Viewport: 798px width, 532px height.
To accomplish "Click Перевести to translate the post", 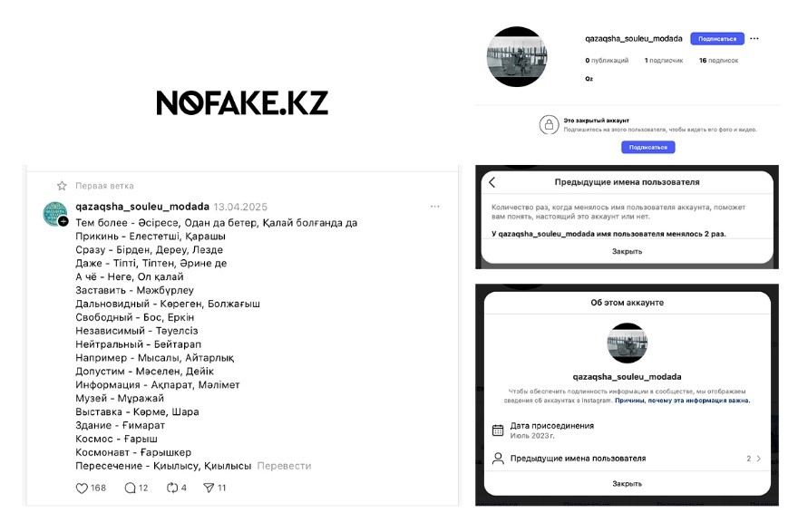I will point(284,466).
